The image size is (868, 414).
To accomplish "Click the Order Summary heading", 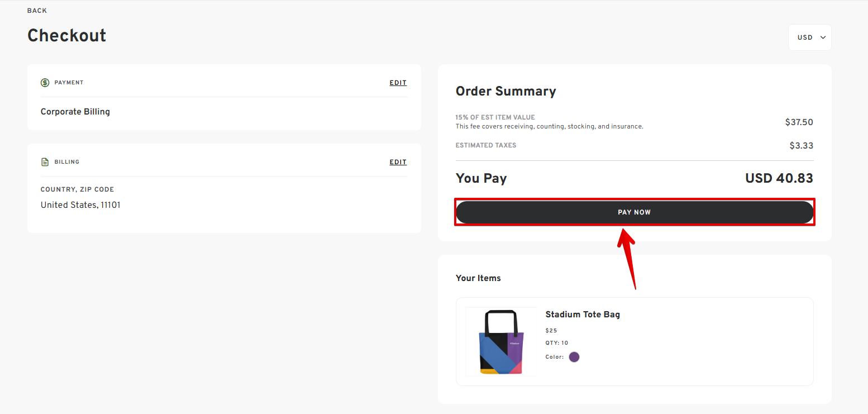I will [x=505, y=91].
